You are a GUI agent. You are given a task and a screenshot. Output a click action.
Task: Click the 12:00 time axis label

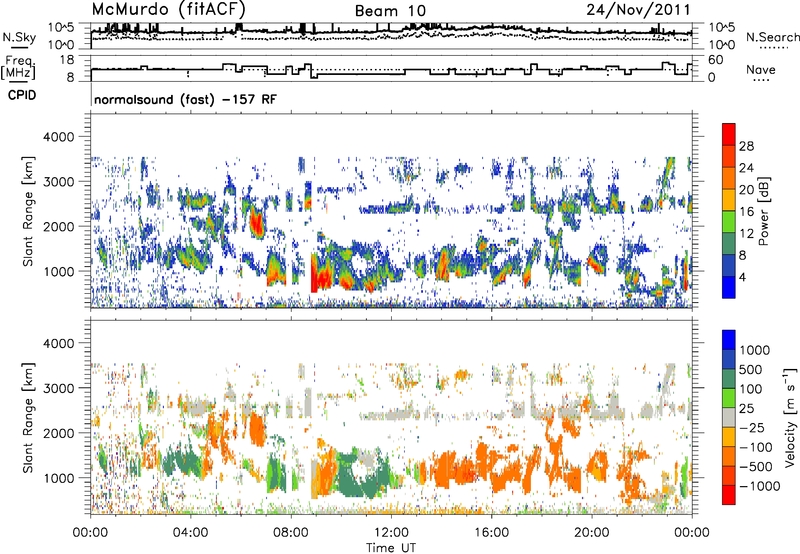coord(391,533)
